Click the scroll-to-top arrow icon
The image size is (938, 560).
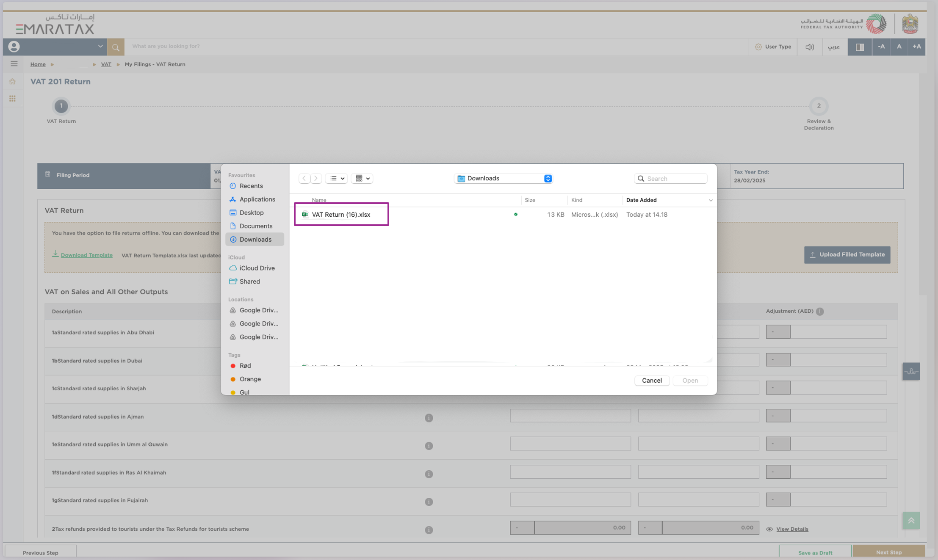tap(911, 520)
